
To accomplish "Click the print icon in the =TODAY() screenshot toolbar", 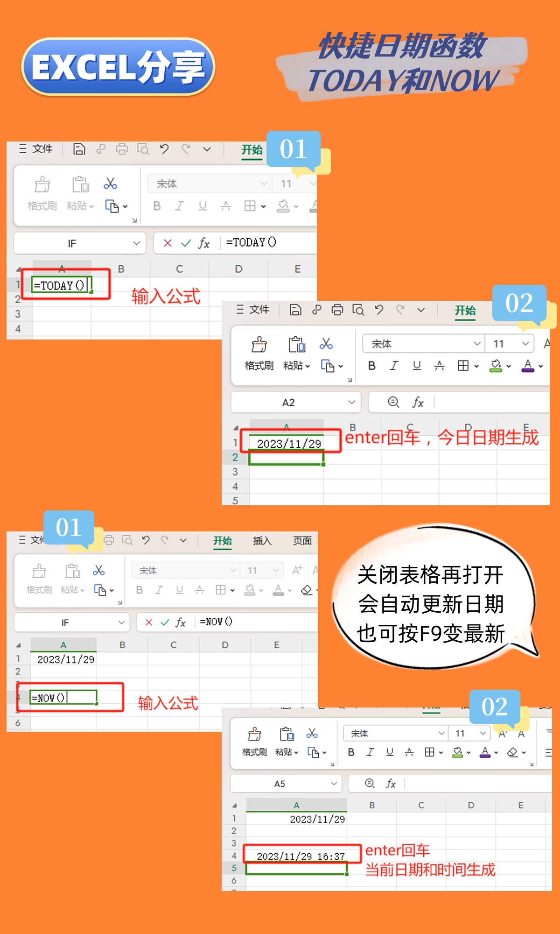I will pyautogui.click(x=122, y=149).
